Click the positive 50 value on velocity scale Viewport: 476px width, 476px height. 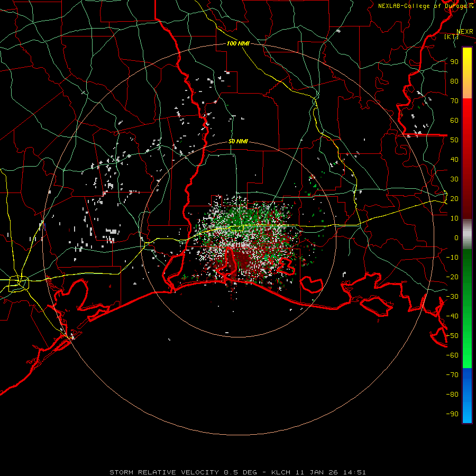[454, 140]
